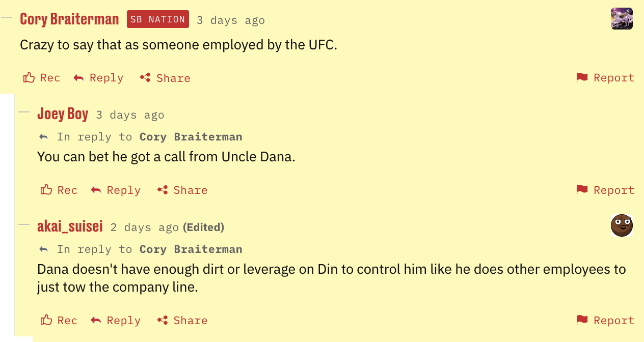Click share icon under akai_suisei's comment
The image size is (644, 342).
point(163,321)
